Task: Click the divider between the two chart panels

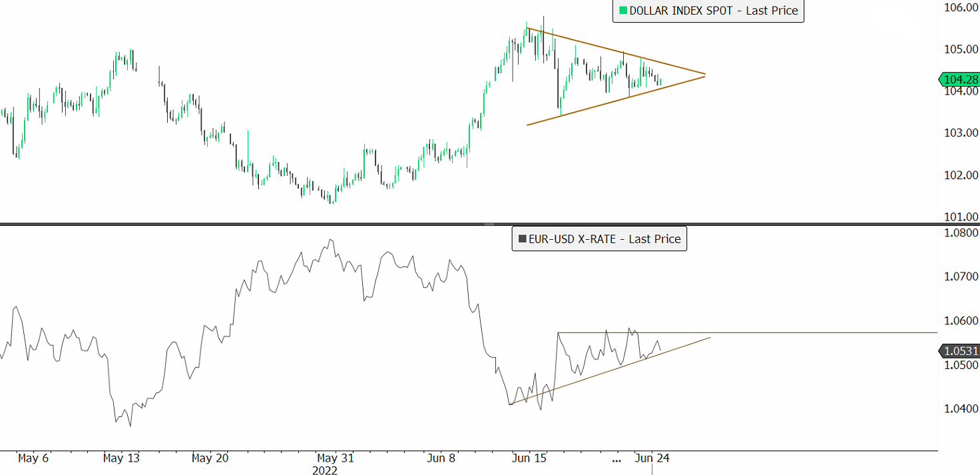Action: 490,224
